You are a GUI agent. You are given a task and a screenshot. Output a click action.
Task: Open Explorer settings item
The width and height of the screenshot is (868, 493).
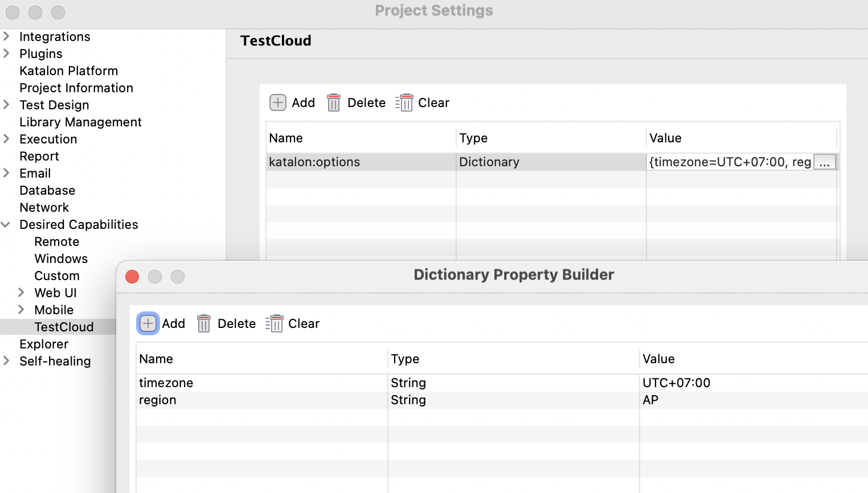point(44,344)
